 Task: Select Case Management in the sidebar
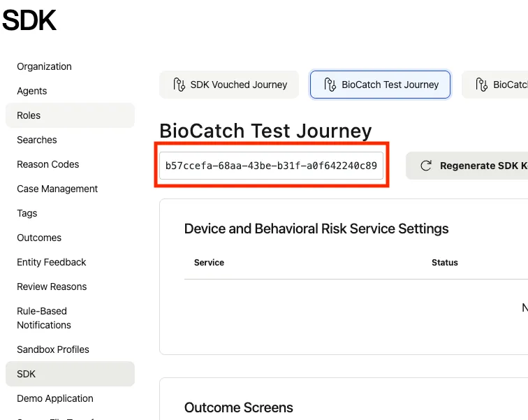click(x=57, y=189)
